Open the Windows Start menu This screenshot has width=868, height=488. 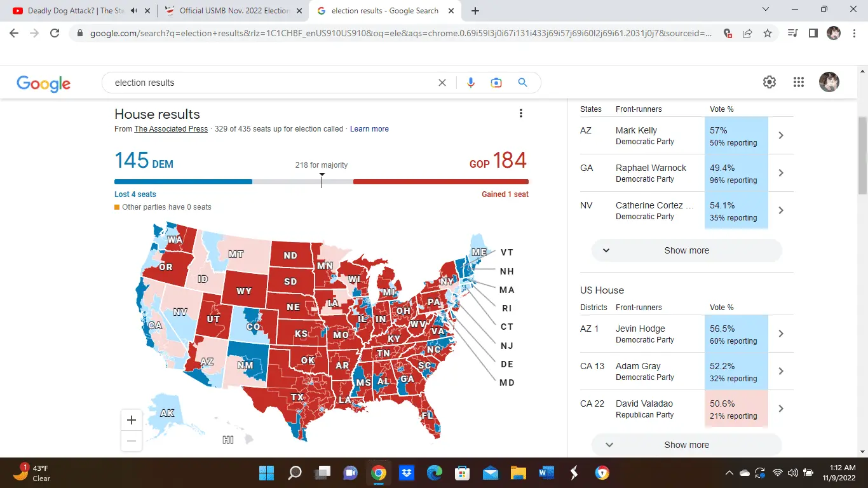pyautogui.click(x=267, y=473)
